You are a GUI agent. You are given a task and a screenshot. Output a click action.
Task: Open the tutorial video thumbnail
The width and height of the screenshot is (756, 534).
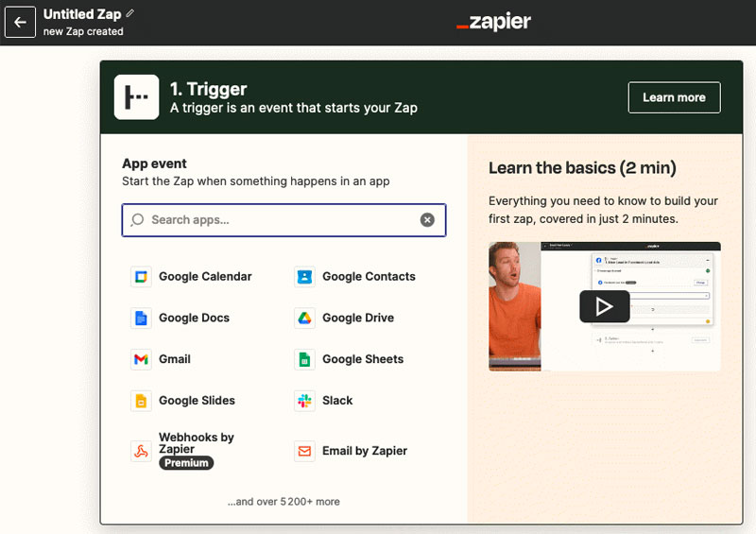[605, 306]
